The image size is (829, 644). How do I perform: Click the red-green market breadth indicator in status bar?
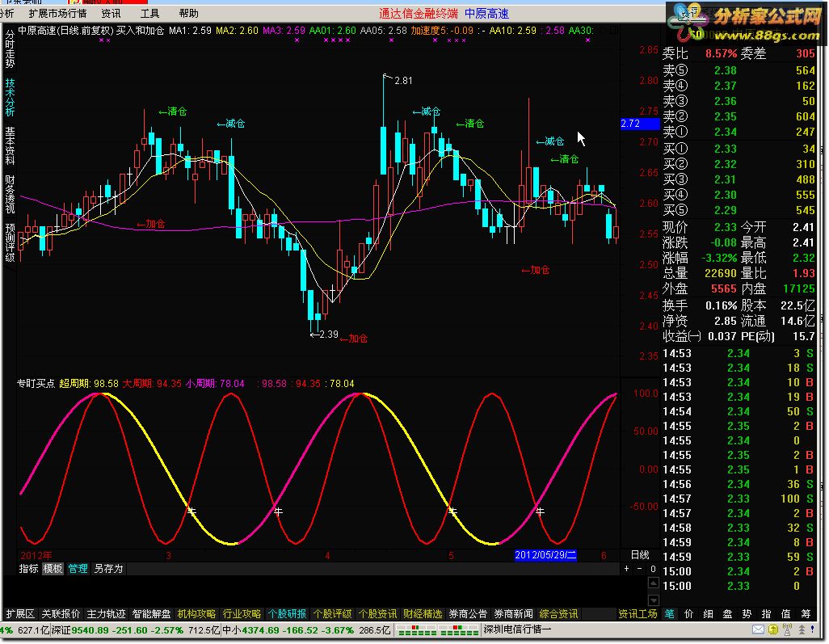(x=438, y=630)
